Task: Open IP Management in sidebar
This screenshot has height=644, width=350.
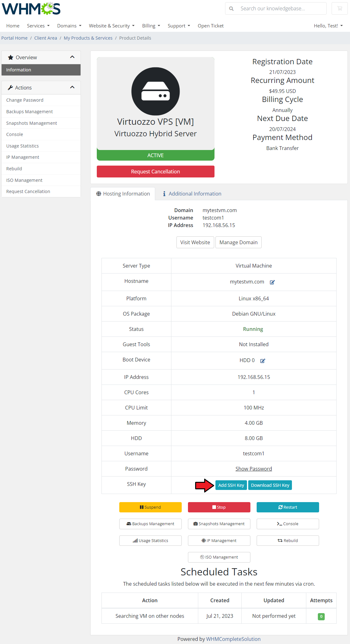Action: (41, 157)
